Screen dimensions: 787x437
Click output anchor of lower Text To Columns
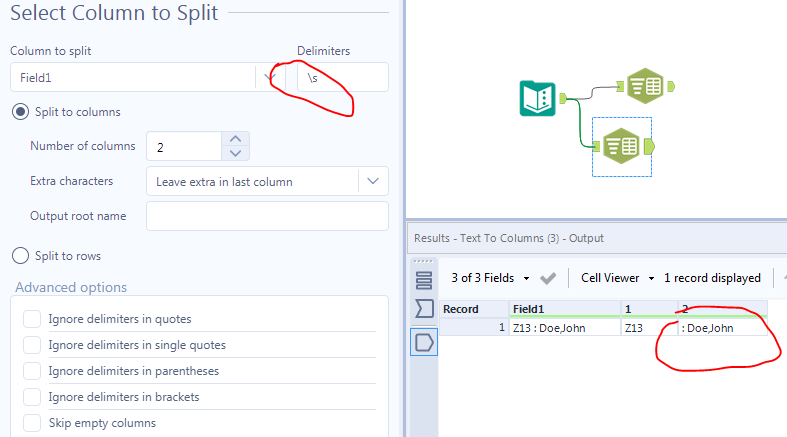(x=650, y=146)
